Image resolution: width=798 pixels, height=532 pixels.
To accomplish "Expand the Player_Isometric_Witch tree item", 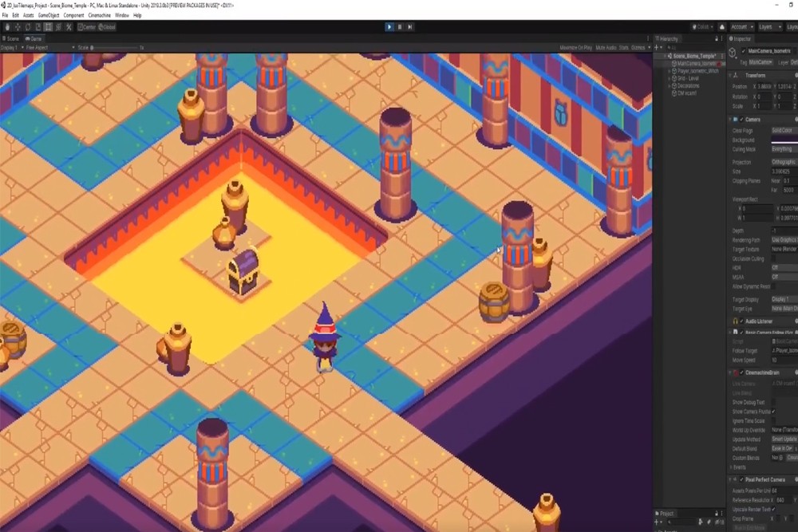I will [670, 71].
